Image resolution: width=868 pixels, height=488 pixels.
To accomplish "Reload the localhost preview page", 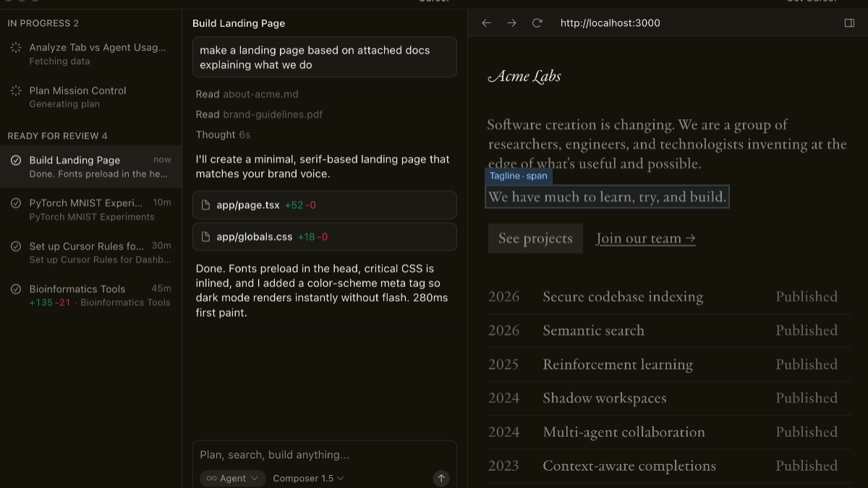I will click(x=537, y=23).
